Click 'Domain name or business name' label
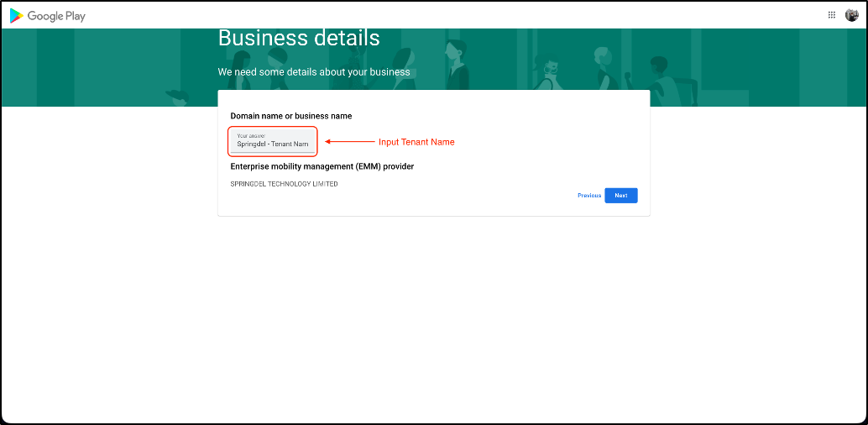 [x=290, y=116]
